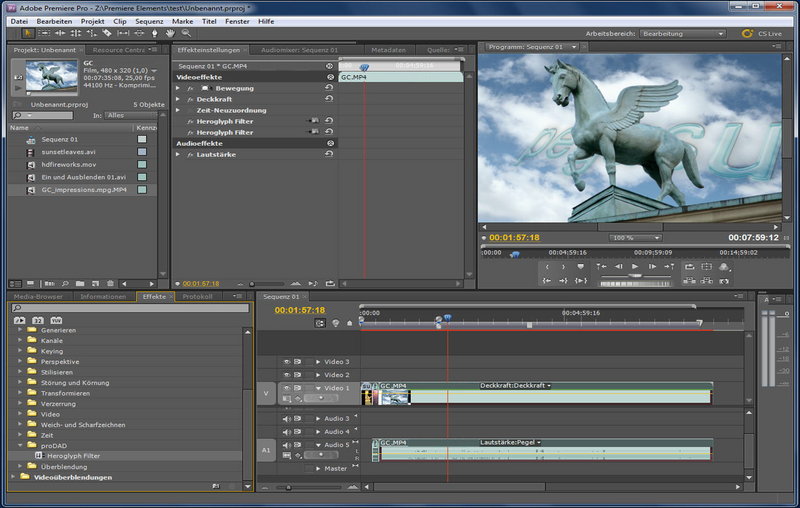Select the Rolling Edit tool

click(x=76, y=33)
